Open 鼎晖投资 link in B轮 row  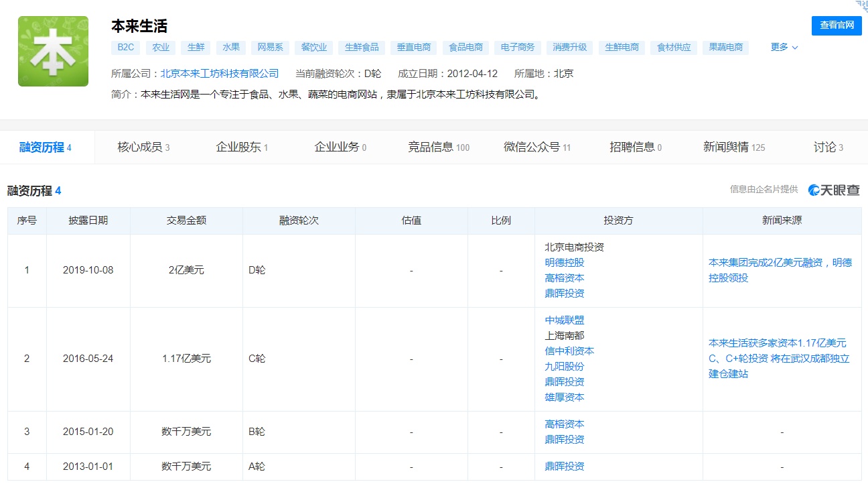tap(565, 440)
